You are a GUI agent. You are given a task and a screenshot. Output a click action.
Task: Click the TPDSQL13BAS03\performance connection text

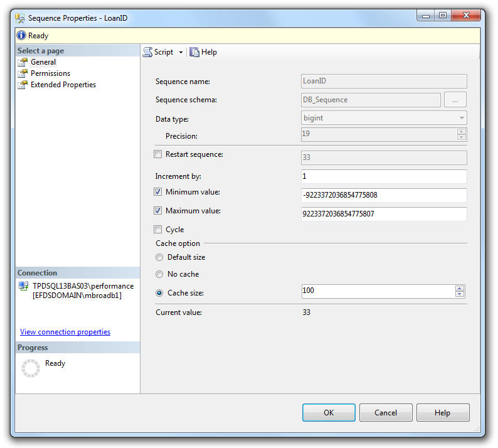coord(83,286)
